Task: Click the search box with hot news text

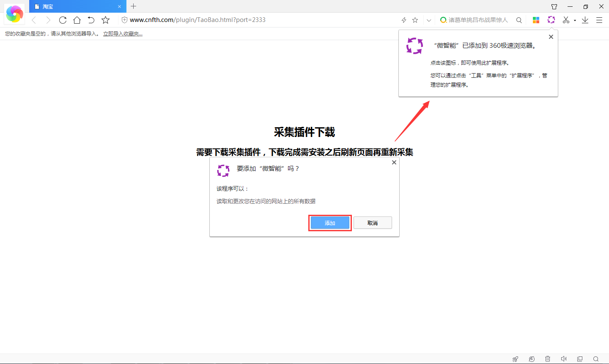Action: point(478,20)
